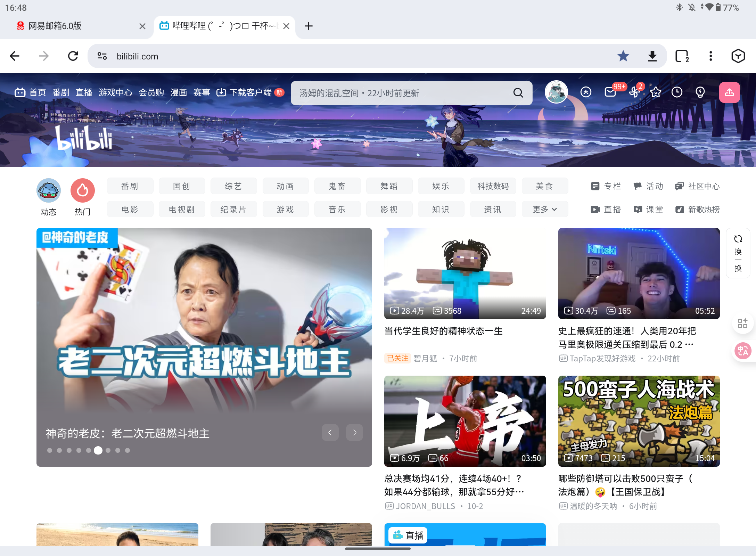The image size is (756, 556).
Task: Open the big-member '大' circle icon
Action: click(x=586, y=92)
